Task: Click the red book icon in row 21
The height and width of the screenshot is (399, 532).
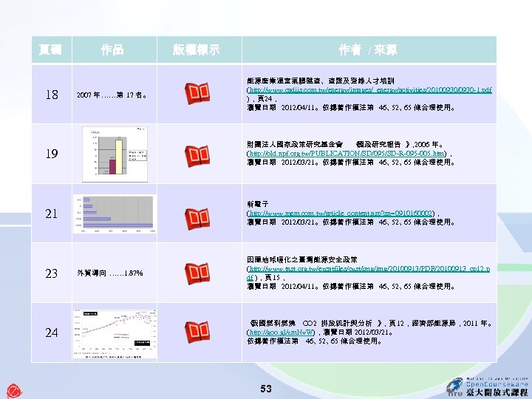Action: [197, 219]
